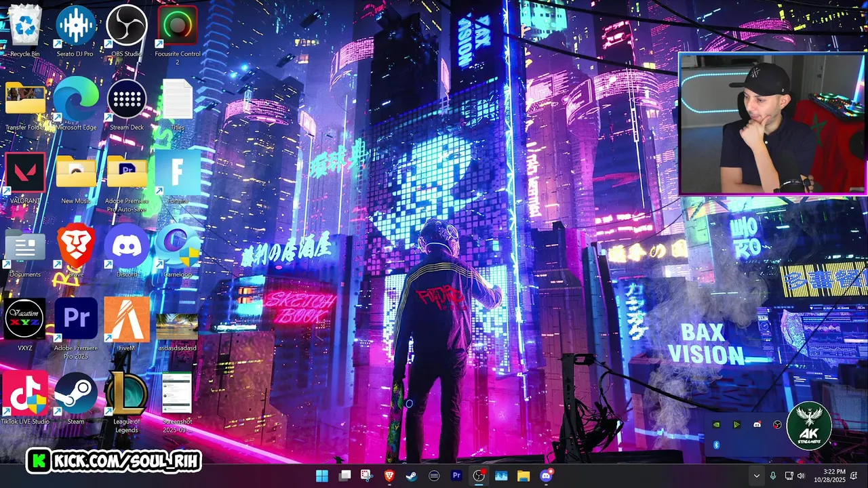Open network settings from tray icon

tap(789, 476)
